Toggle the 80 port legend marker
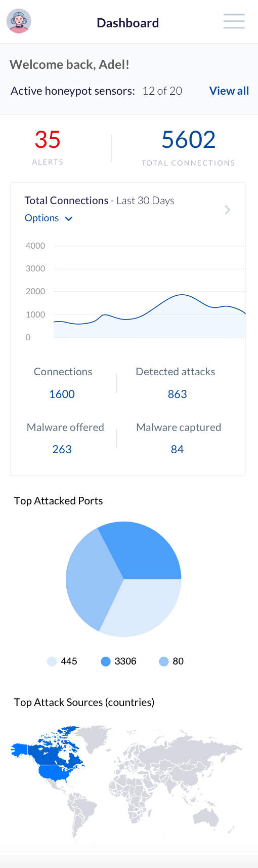Image resolution: width=258 pixels, height=868 pixels. pyautogui.click(x=163, y=661)
